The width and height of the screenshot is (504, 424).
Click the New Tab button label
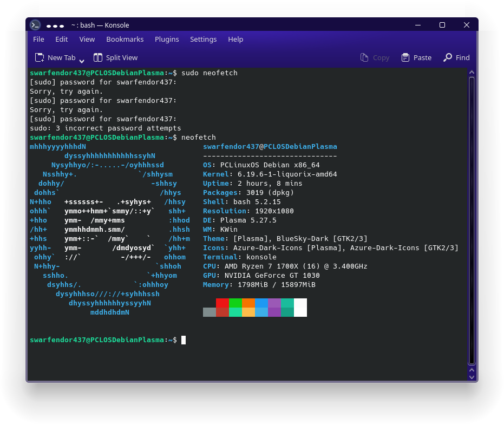coord(61,57)
